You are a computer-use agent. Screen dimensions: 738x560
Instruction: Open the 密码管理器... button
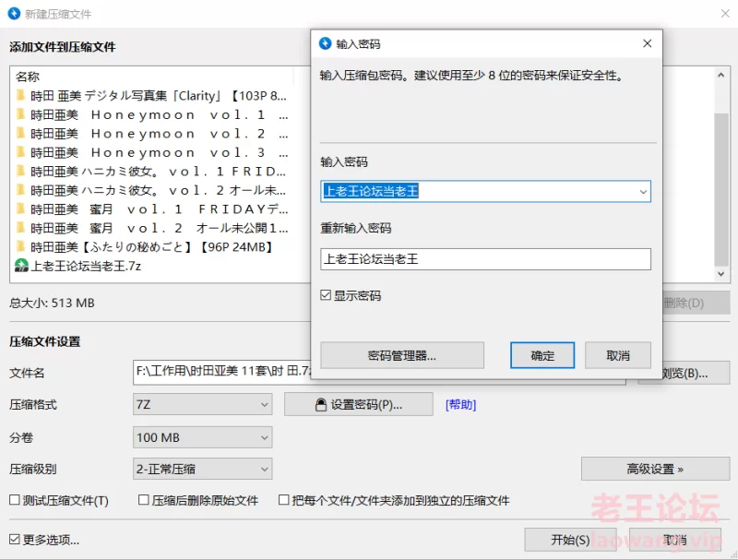tap(402, 355)
